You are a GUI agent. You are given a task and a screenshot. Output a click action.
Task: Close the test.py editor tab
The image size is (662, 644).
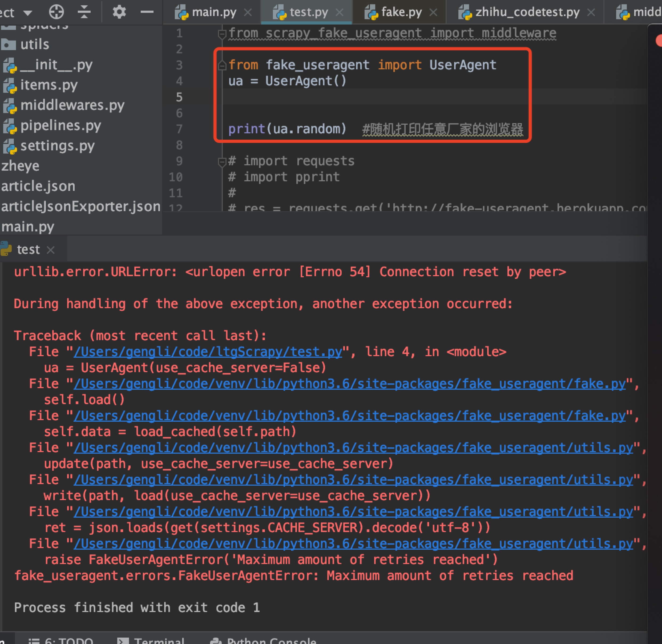pos(340,13)
